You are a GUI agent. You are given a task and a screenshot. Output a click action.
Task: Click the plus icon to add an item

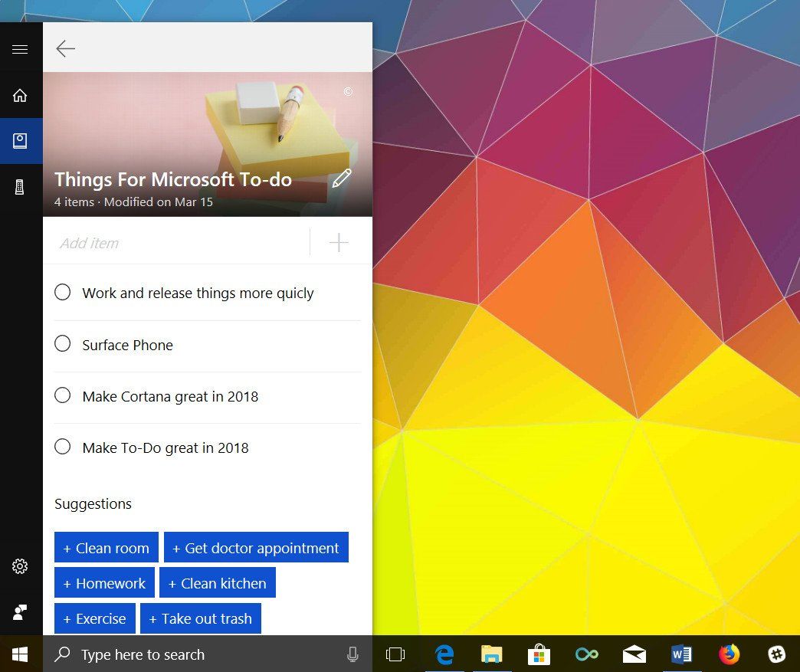(x=338, y=242)
